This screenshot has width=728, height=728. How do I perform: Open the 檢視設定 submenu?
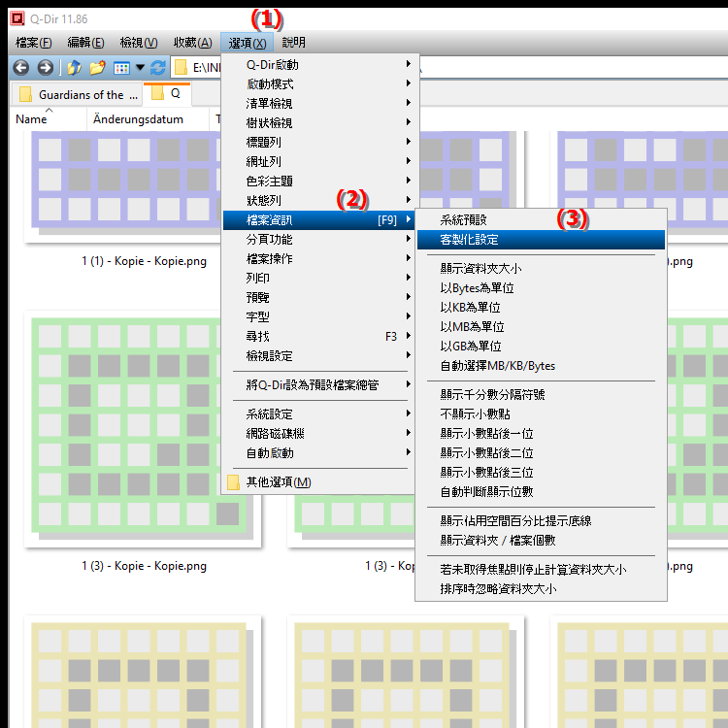coord(320,356)
